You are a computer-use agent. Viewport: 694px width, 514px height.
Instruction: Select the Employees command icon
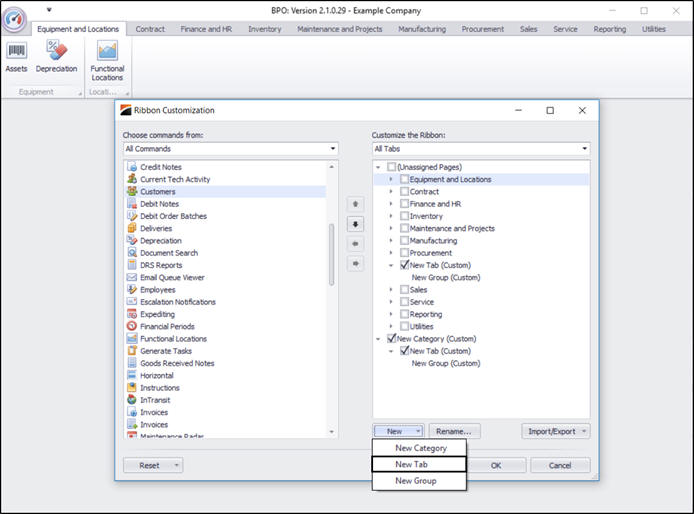click(x=132, y=289)
